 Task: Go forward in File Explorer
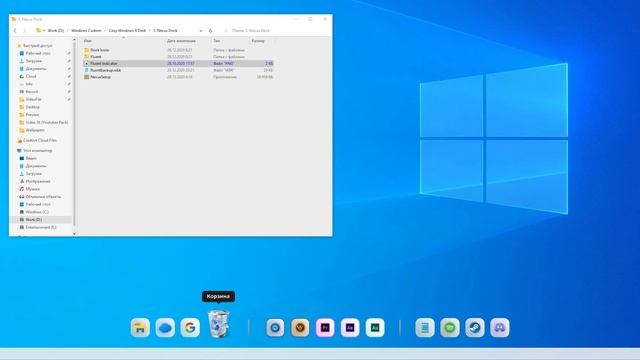coord(24,31)
